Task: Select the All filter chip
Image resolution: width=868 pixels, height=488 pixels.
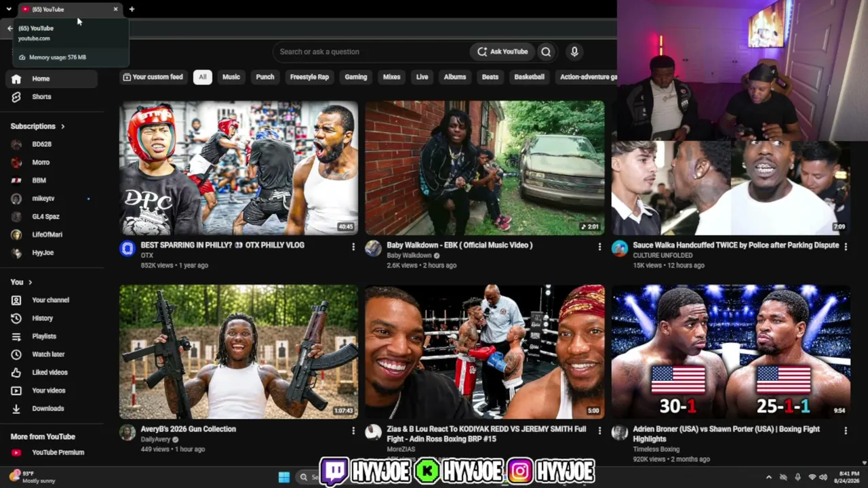Action: click(202, 77)
